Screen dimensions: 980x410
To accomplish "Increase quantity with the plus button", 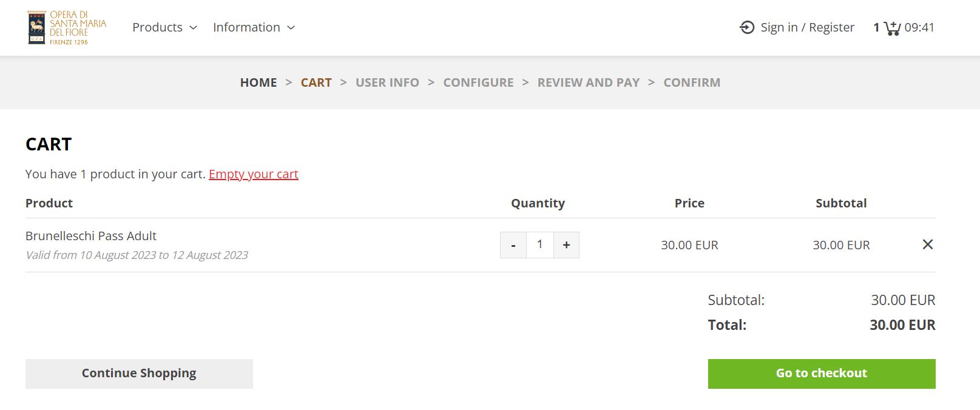I will (x=566, y=245).
